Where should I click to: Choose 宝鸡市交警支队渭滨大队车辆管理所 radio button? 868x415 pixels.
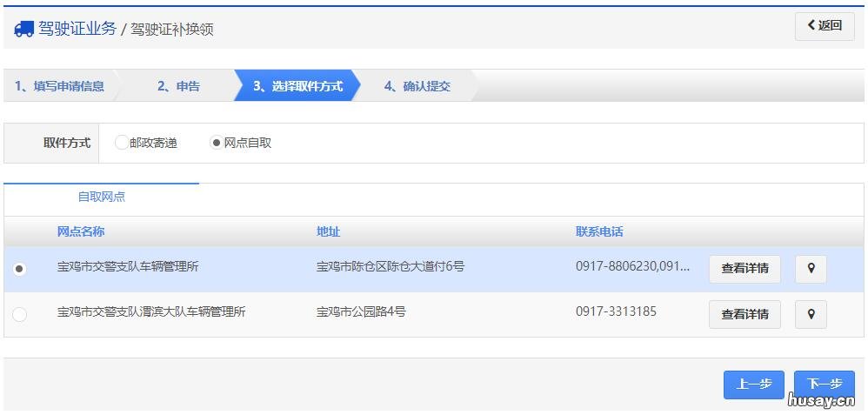tap(19, 314)
